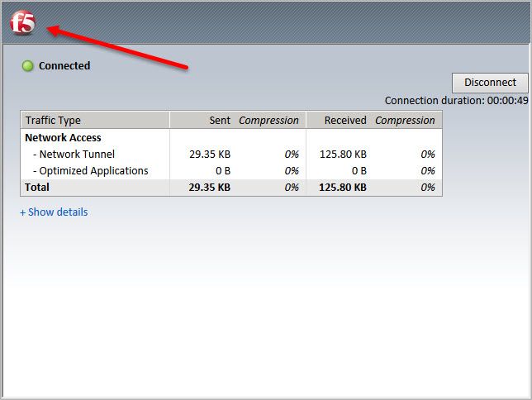The image size is (532, 400).
Task: Click the Received column header
Action: (345, 120)
